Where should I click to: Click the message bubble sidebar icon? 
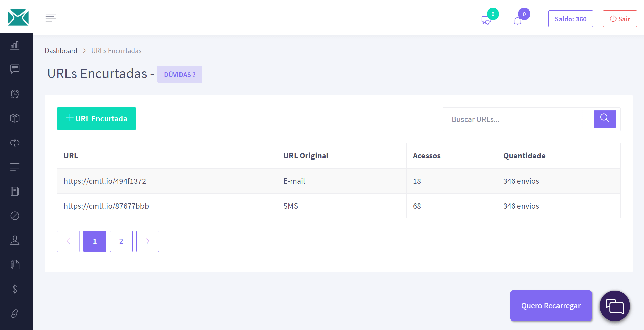[x=15, y=69]
